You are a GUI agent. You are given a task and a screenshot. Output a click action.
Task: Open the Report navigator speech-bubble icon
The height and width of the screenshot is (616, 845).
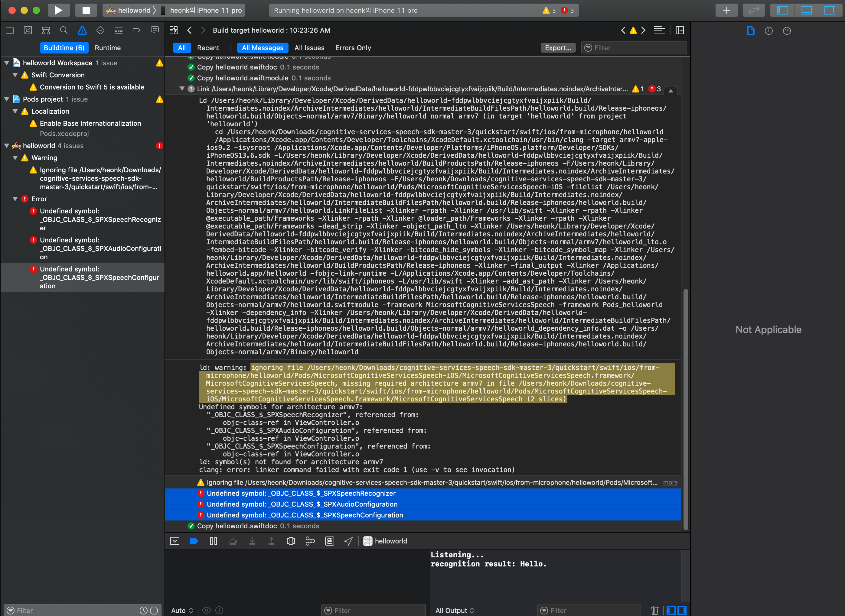pyautogui.click(x=155, y=30)
